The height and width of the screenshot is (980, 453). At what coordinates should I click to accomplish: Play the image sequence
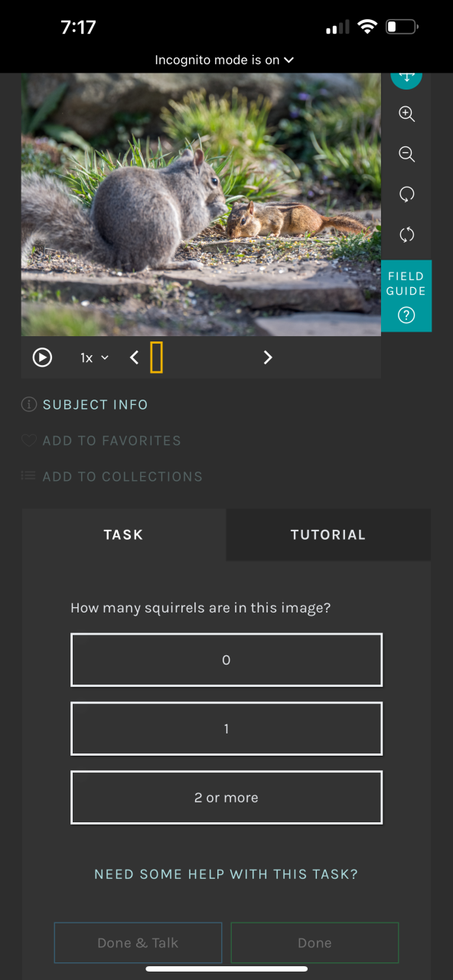(42, 358)
